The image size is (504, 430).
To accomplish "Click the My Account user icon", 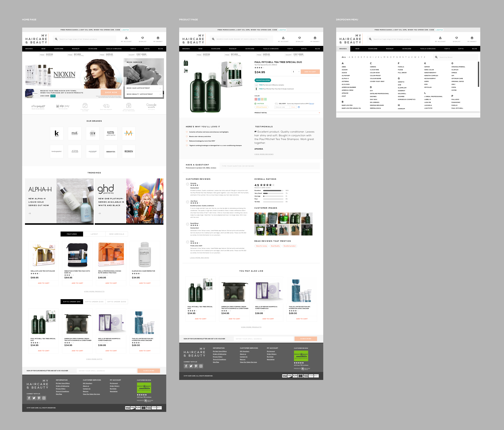I will click(126, 38).
